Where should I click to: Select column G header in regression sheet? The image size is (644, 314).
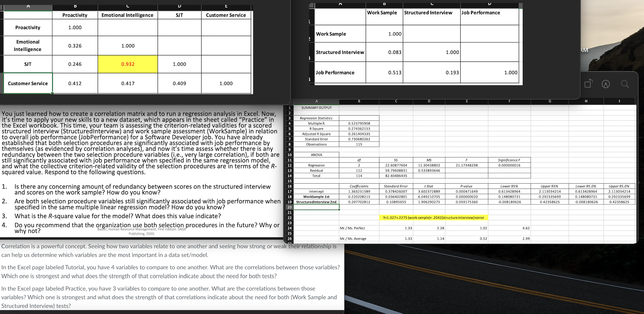pos(550,101)
